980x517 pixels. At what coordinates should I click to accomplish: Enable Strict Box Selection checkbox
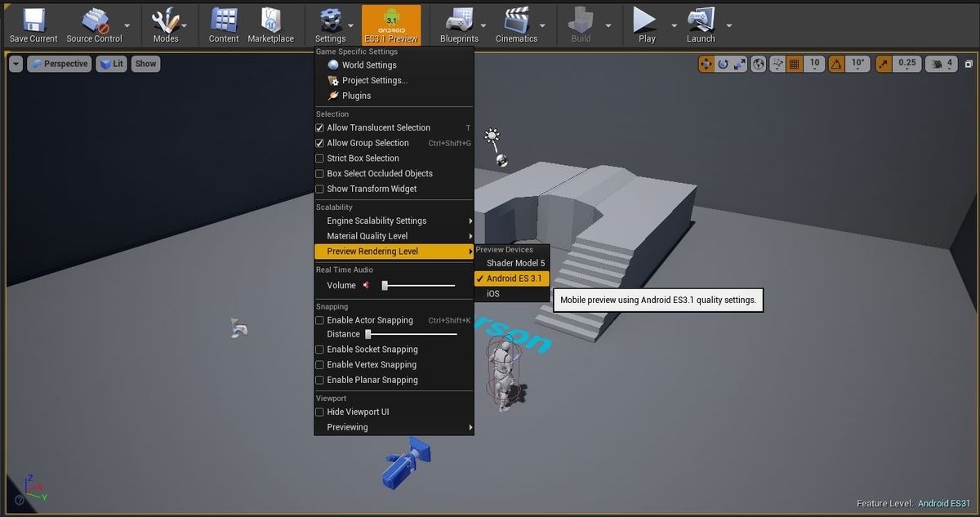pyautogui.click(x=320, y=158)
